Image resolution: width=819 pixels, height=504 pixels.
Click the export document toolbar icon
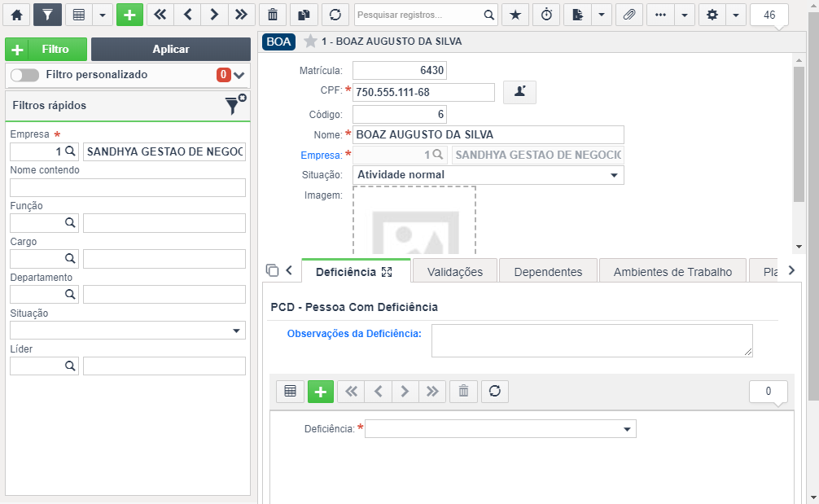tap(578, 15)
